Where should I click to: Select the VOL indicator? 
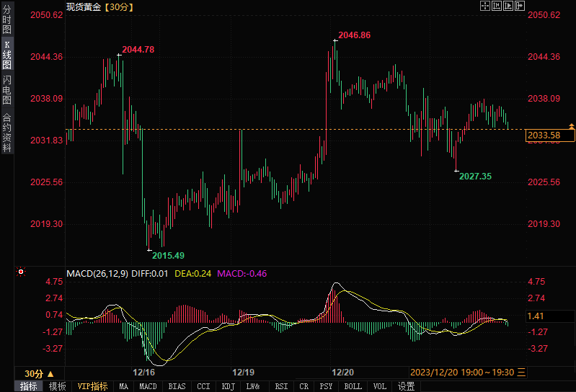pos(379,386)
